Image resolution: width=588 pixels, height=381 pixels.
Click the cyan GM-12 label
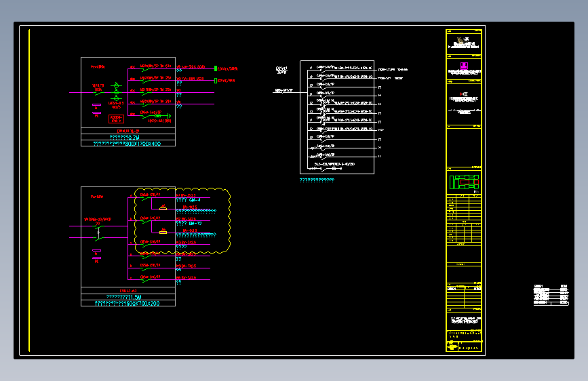click(x=195, y=224)
